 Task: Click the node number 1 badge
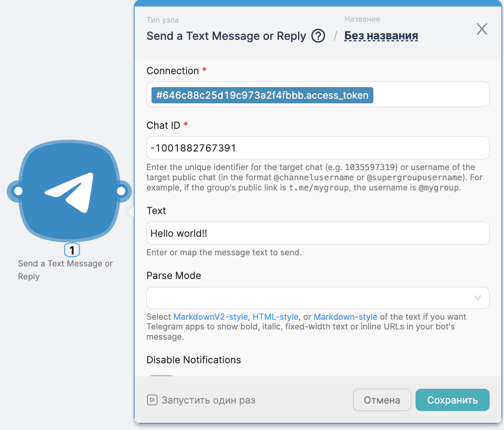pyautogui.click(x=72, y=250)
